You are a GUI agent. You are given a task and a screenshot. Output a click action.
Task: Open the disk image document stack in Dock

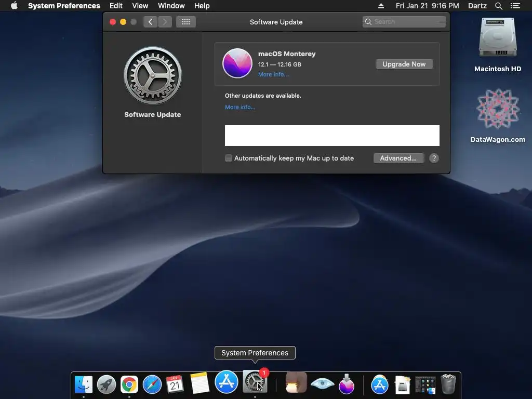point(403,385)
